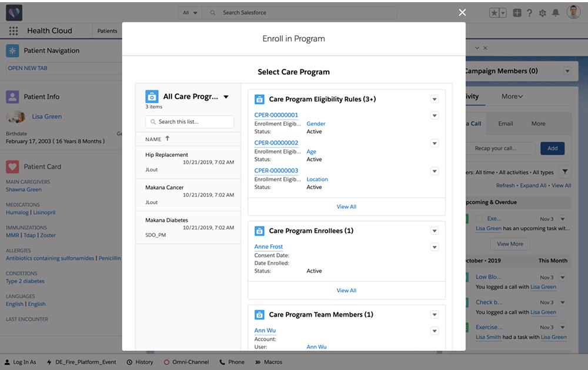Click the Recap your call field

click(x=500, y=149)
